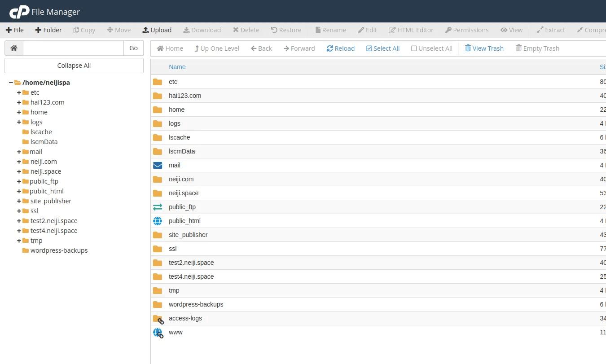Open the HTML Editor
Screen dimensions: 606x364
411,30
